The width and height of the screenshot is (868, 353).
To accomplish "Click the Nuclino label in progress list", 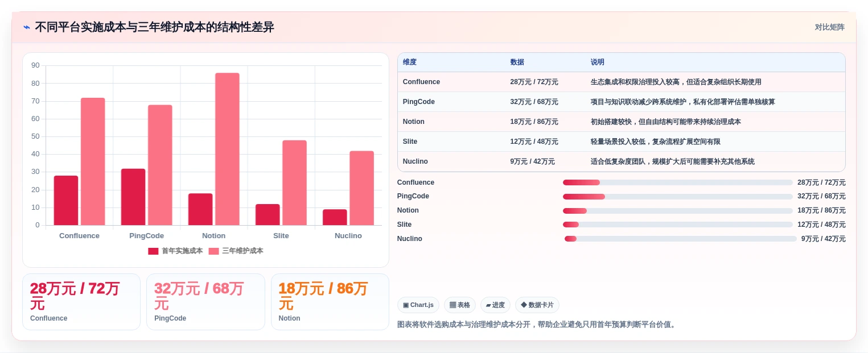I will pos(409,239).
